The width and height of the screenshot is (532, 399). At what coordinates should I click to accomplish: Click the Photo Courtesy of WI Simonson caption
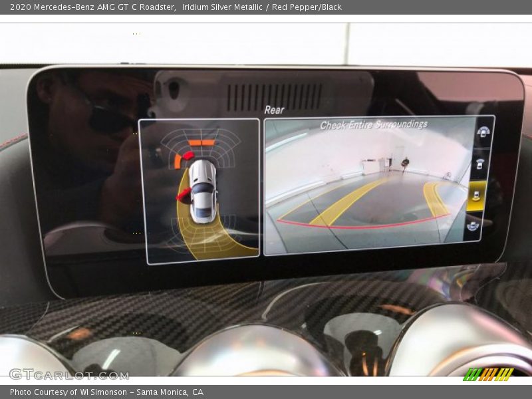[x=106, y=392]
